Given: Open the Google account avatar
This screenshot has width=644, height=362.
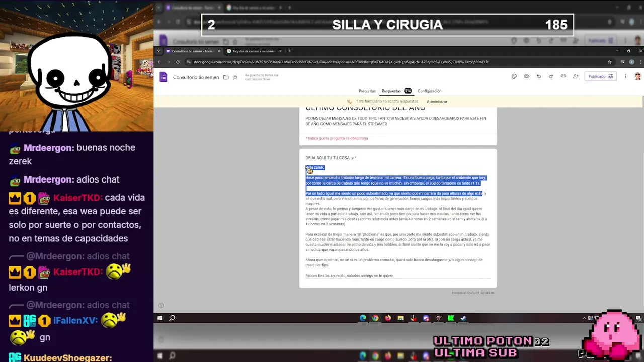Looking at the screenshot, I should click(637, 76).
